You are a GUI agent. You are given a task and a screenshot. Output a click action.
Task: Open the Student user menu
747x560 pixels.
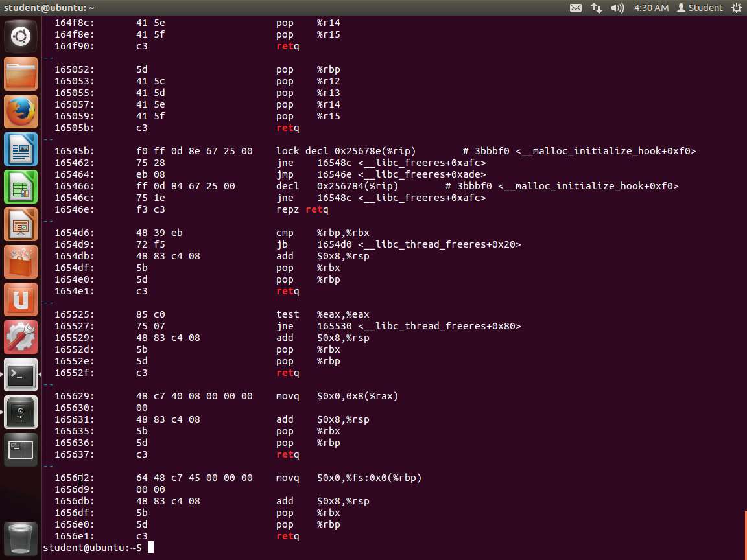click(700, 8)
